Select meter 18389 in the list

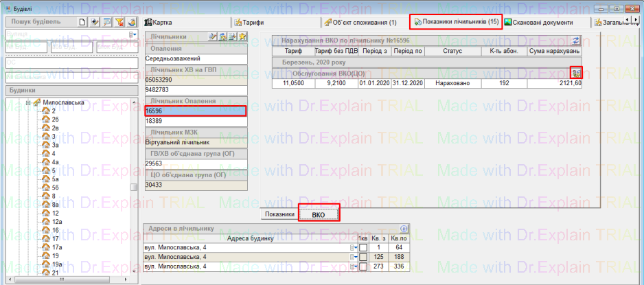(195, 121)
